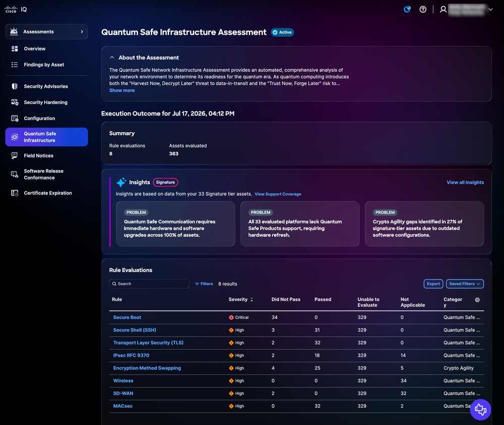Open the help question mark icon
Screen dimensions: 504x425
point(423,9)
